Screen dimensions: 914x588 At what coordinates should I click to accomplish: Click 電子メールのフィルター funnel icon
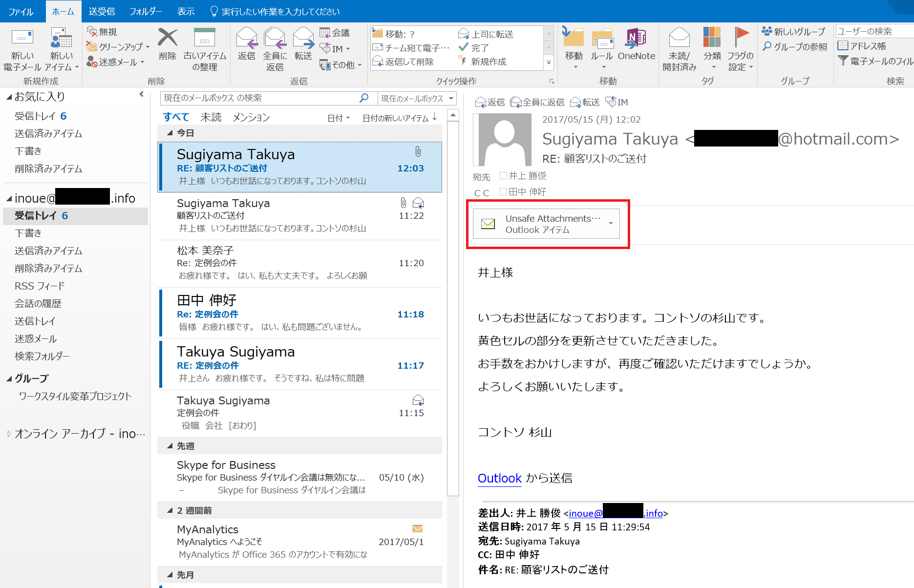(843, 61)
